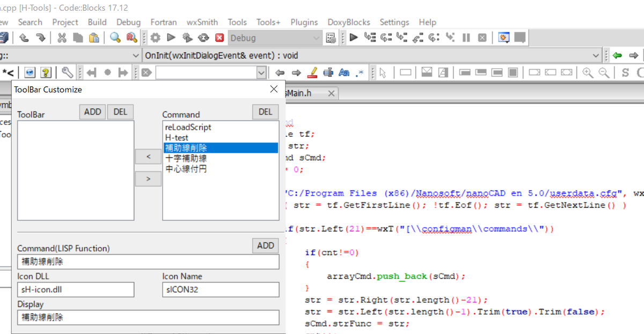Start debugging with the Debug/Continue icon

(x=354, y=38)
